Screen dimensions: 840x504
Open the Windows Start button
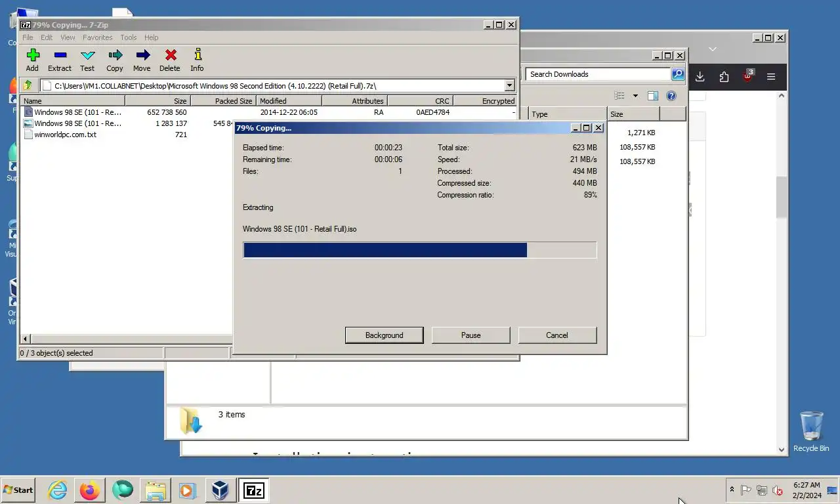pos(18,490)
